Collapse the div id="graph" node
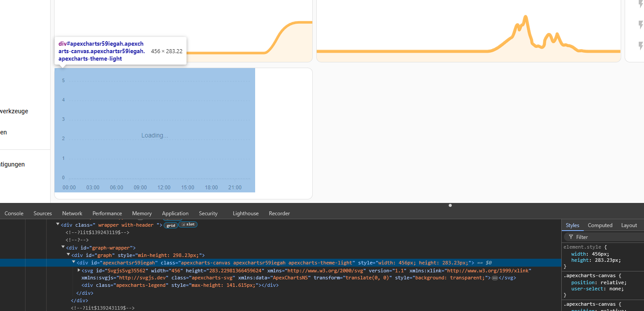The width and height of the screenshot is (644, 311). pyautogui.click(x=68, y=255)
